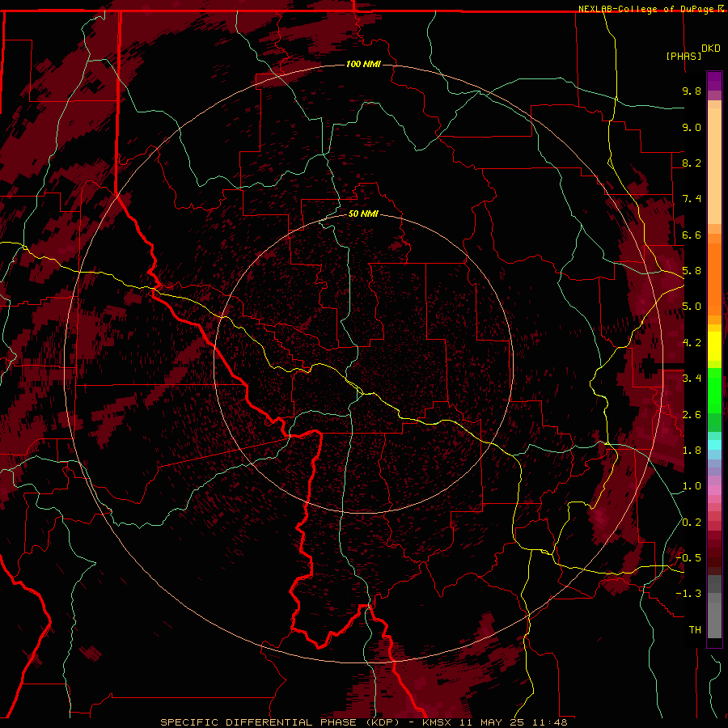The image size is (728, 728).
Task: Click the 11:48 timestamp text
Action: click(x=550, y=722)
